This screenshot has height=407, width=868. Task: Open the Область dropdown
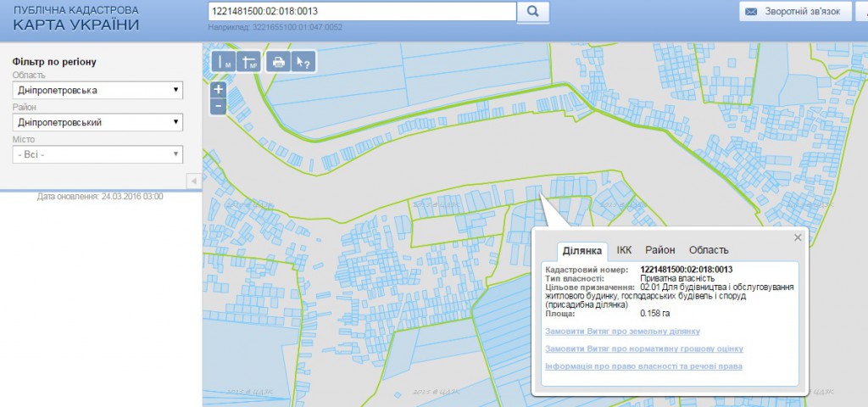click(98, 90)
